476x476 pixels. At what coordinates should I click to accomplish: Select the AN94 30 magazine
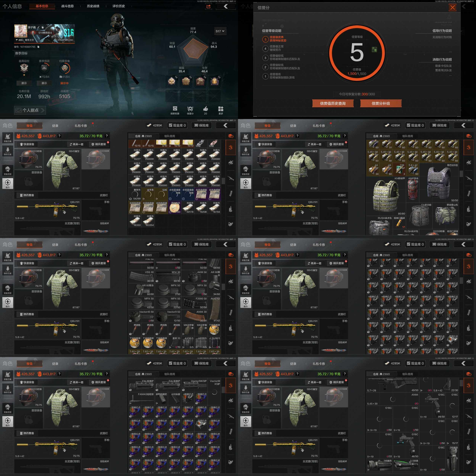point(195,316)
